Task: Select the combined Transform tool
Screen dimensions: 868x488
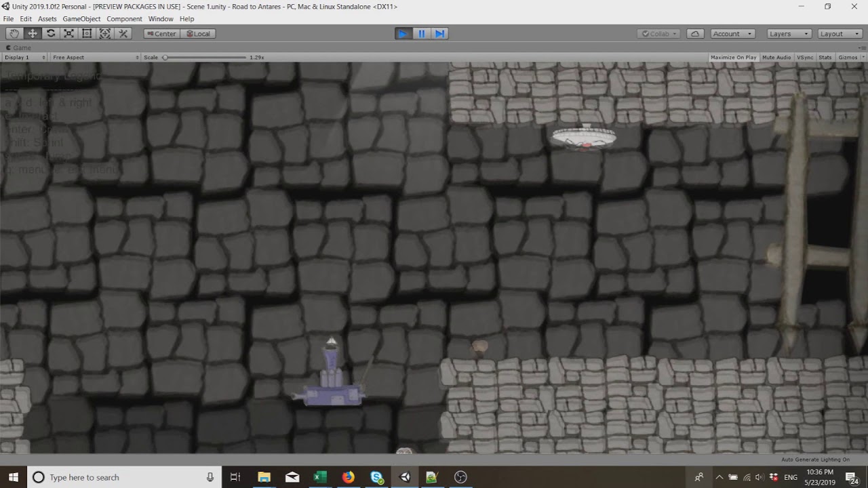Action: point(105,33)
